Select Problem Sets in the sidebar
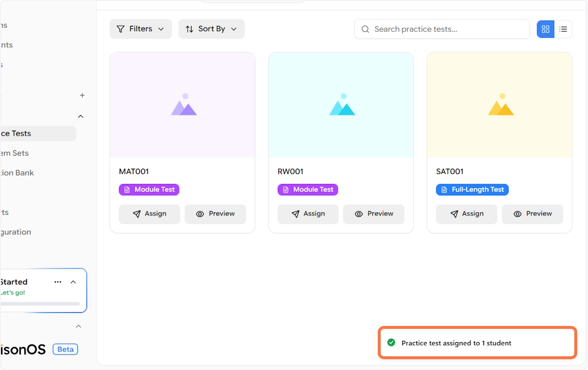 (15, 153)
